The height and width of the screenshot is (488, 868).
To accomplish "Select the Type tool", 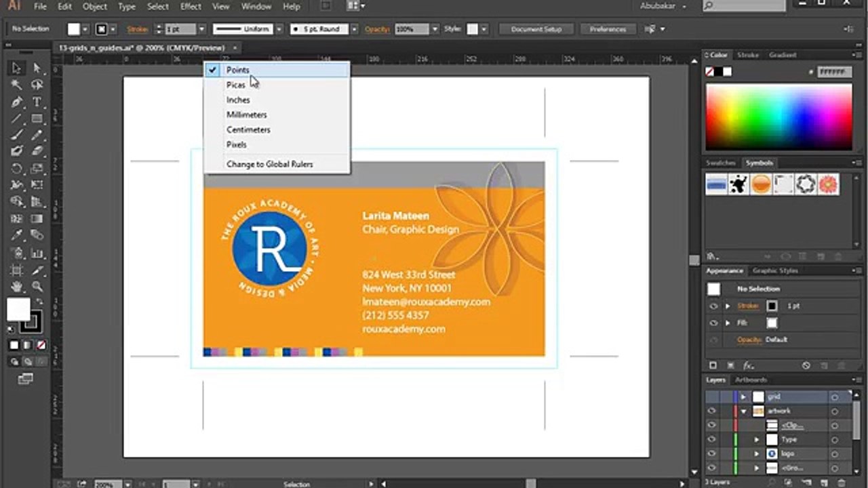I will pos(37,102).
